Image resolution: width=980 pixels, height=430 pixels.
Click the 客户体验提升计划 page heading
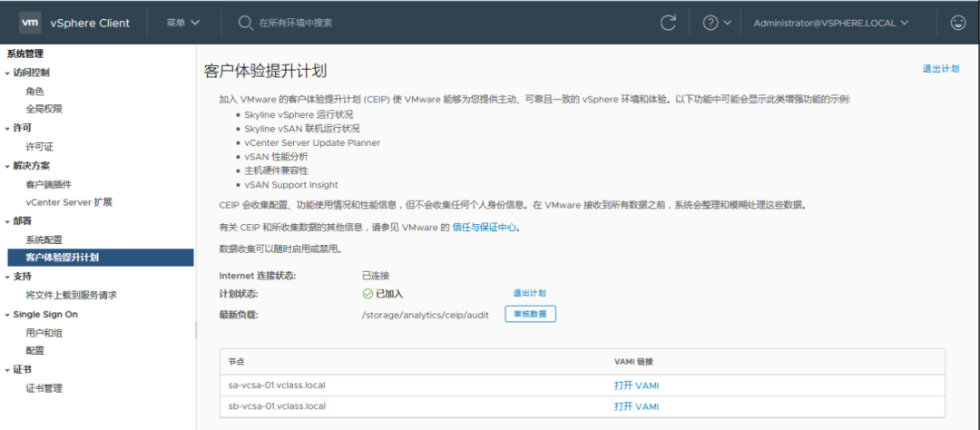coord(266,71)
